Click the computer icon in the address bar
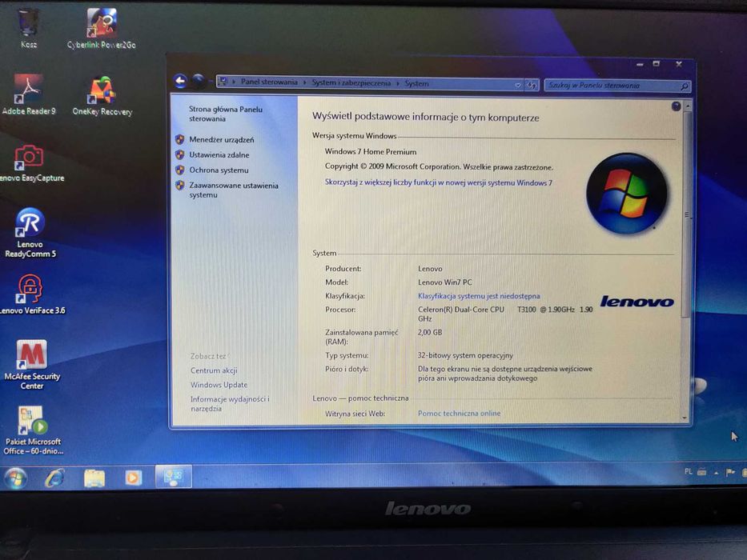 click(x=223, y=82)
